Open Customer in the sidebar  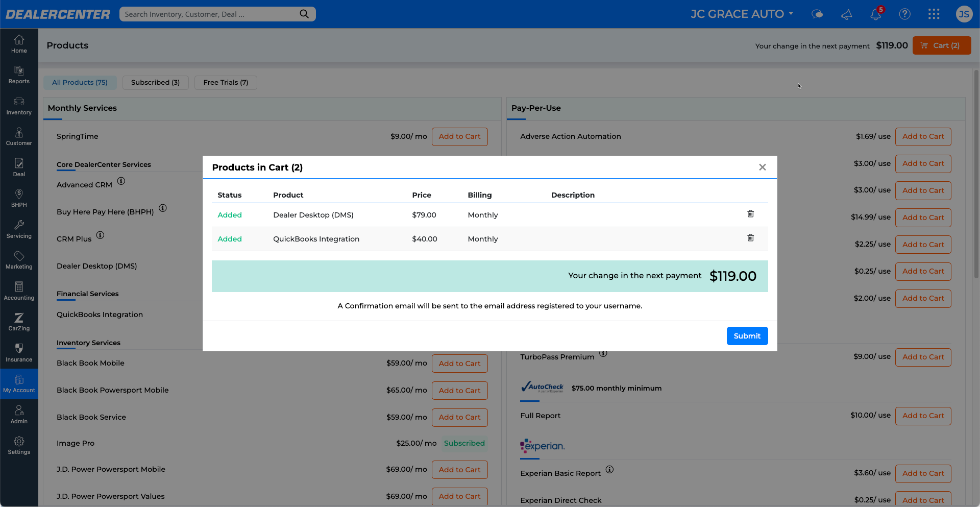19,137
